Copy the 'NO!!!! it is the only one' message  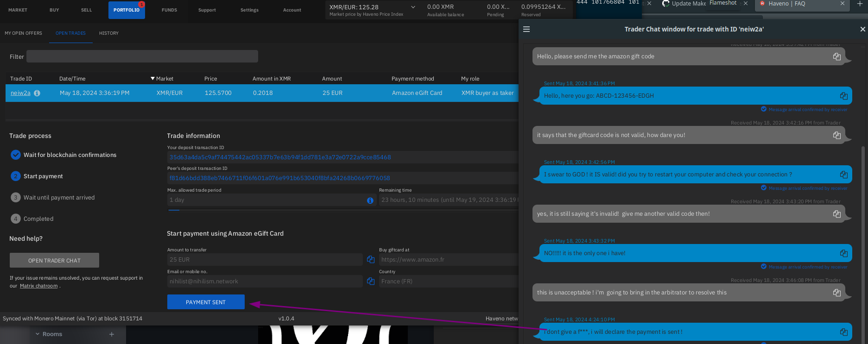tap(844, 253)
